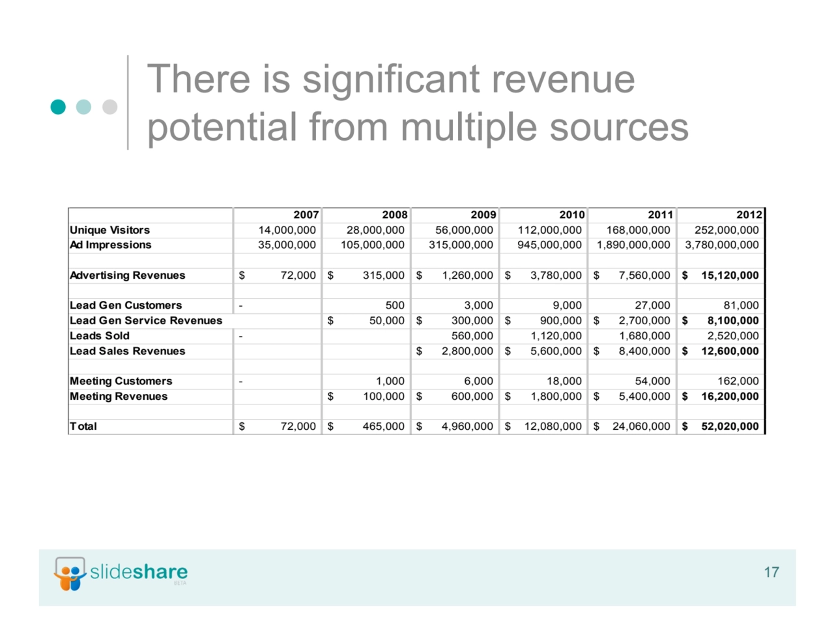This screenshot has width=834, height=644.
Task: Click 2011 advertising revenue 7,560,000
Action: [644, 275]
